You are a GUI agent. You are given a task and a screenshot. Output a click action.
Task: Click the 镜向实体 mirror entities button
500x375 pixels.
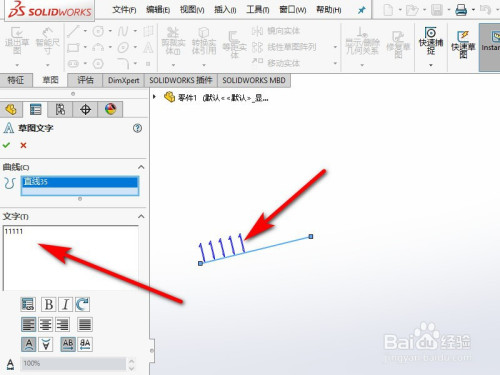pyautogui.click(x=276, y=31)
